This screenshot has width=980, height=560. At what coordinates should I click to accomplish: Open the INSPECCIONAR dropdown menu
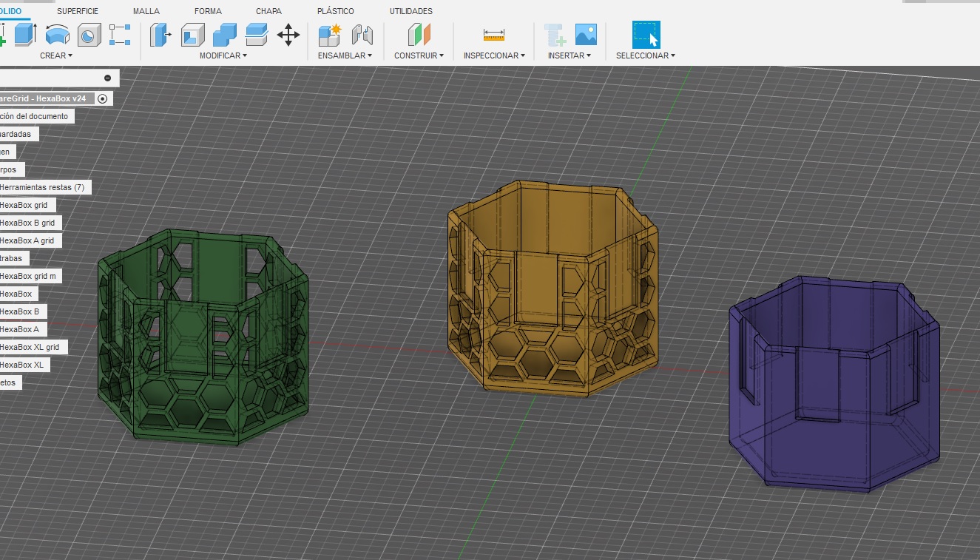pyautogui.click(x=494, y=55)
